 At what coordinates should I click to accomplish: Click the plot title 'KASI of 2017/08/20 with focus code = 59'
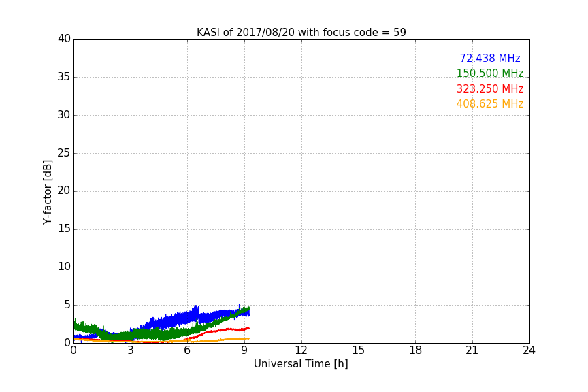pos(301,32)
